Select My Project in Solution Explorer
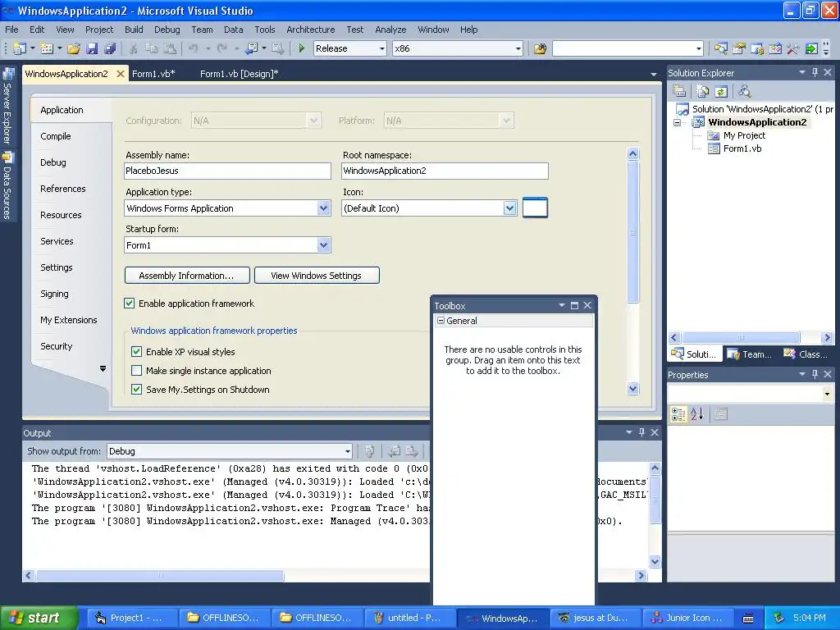840x630 pixels. point(737,135)
